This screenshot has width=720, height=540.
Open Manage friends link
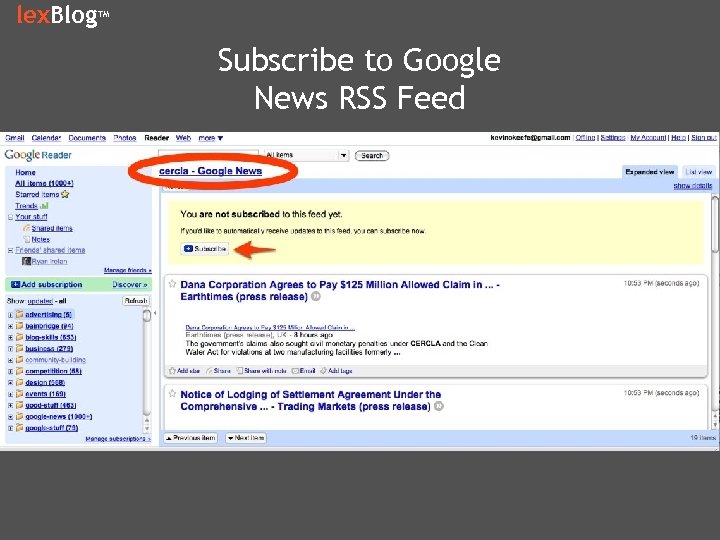(127, 270)
